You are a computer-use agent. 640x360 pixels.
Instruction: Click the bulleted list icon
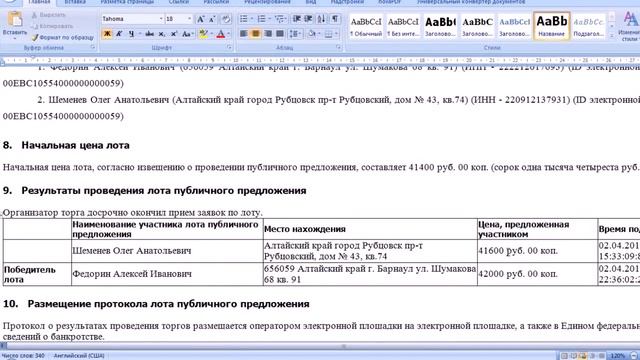coord(244,19)
